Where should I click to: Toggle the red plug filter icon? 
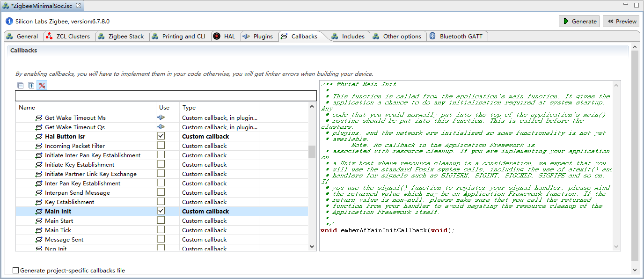tap(42, 86)
